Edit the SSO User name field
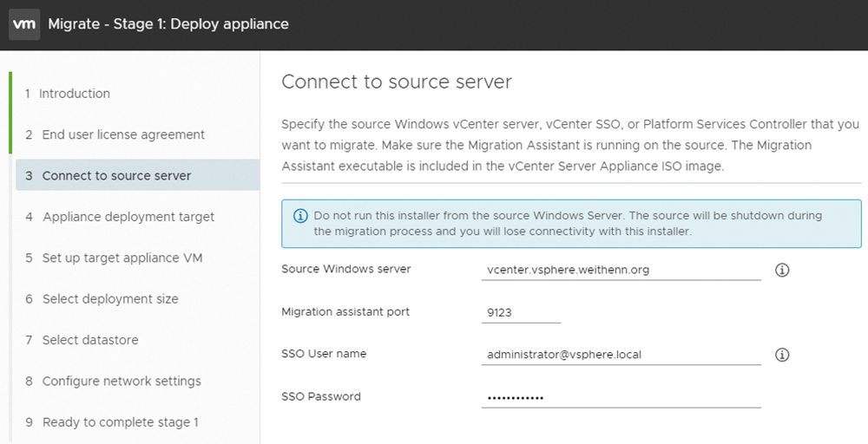The height and width of the screenshot is (444, 868). tap(621, 355)
